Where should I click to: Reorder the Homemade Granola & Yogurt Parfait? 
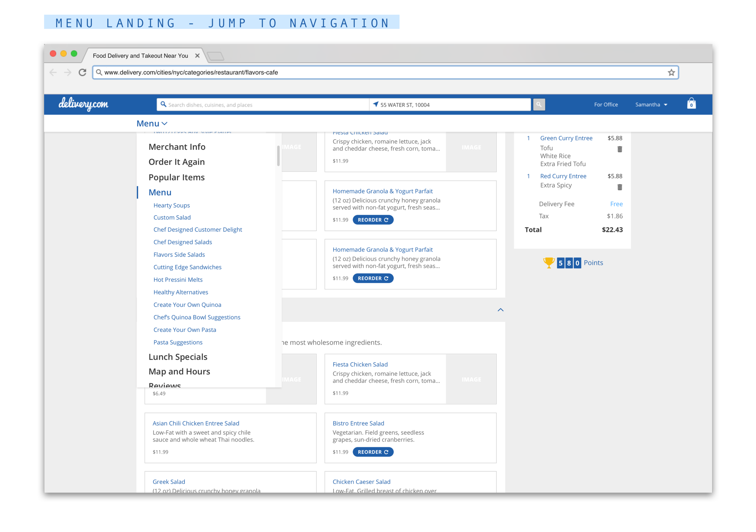pos(373,219)
